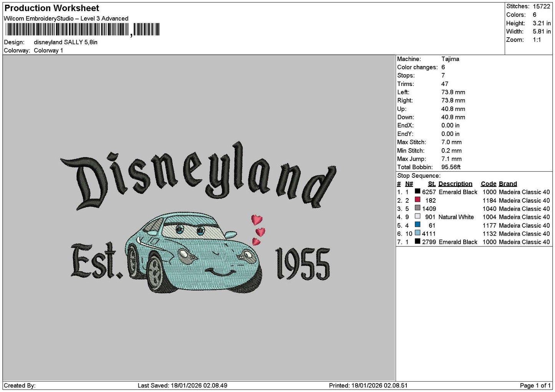Screen dimensions: 555x392
Task: Click the Width value 5.81 in
Action: pos(542,31)
